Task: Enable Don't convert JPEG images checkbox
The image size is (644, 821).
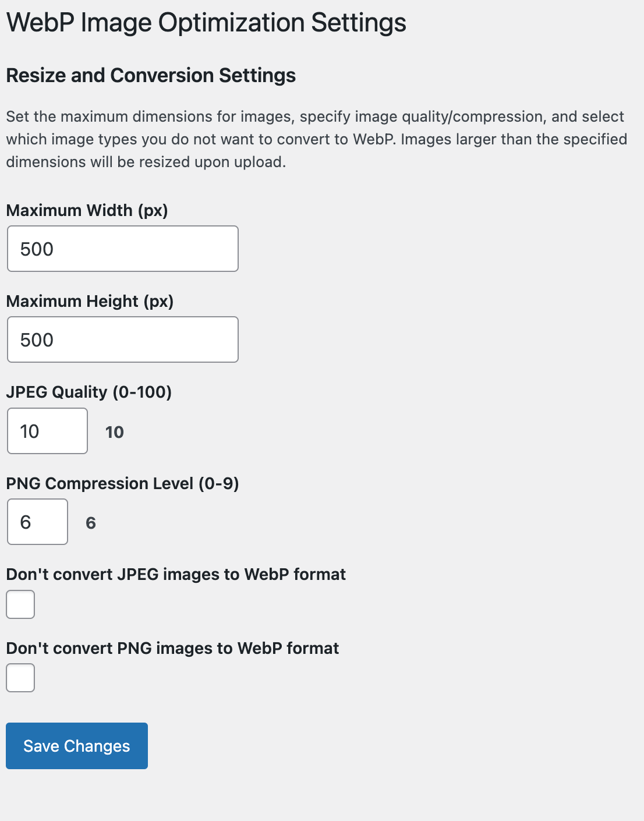Action: pos(20,604)
